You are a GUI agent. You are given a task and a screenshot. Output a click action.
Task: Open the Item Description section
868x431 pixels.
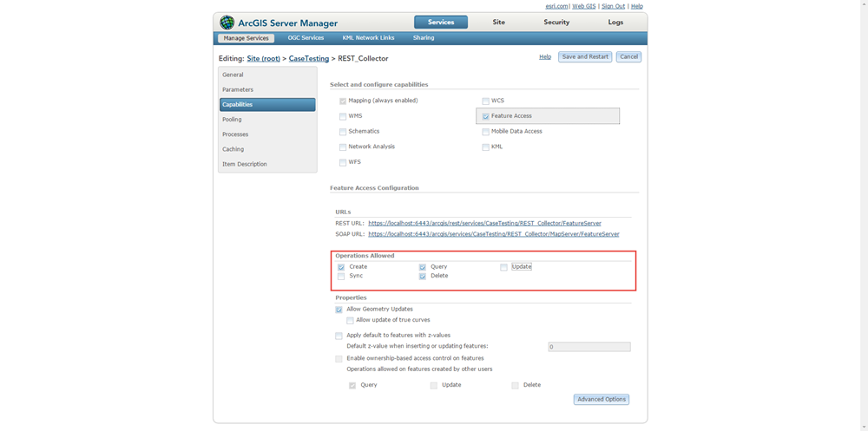(267, 164)
